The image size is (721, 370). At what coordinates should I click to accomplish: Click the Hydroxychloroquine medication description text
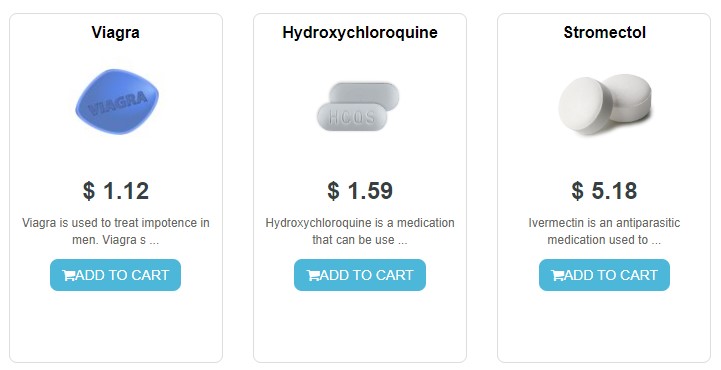point(360,231)
